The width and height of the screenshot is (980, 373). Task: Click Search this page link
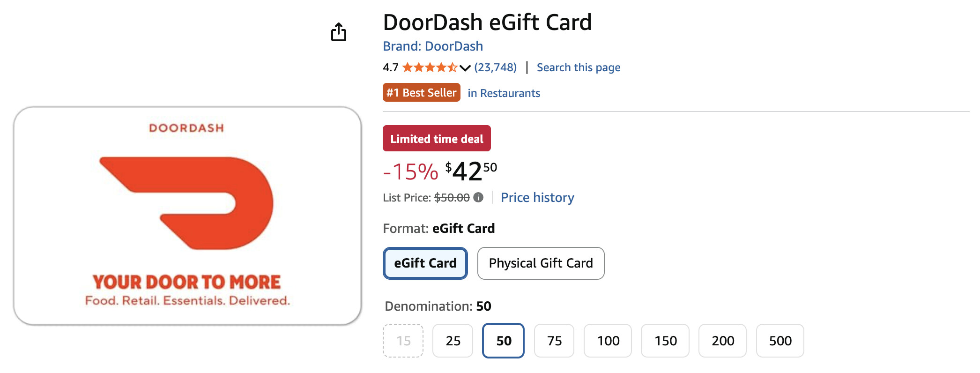(578, 67)
